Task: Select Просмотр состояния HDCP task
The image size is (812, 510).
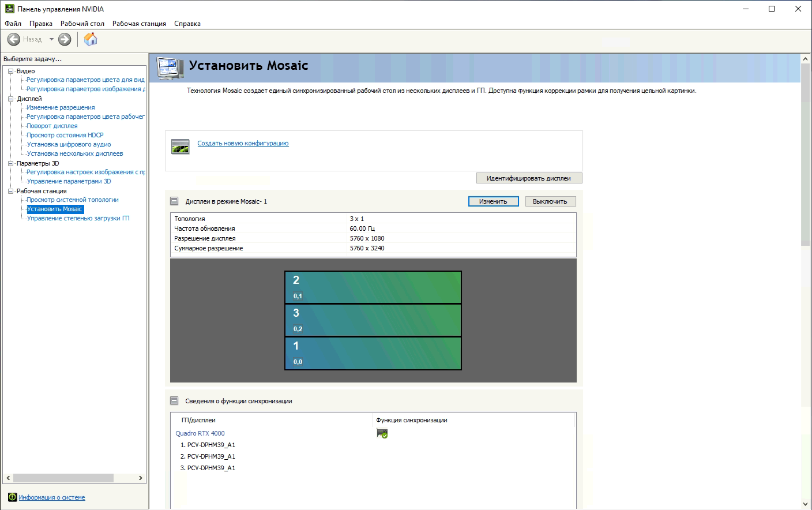Action: click(65, 135)
